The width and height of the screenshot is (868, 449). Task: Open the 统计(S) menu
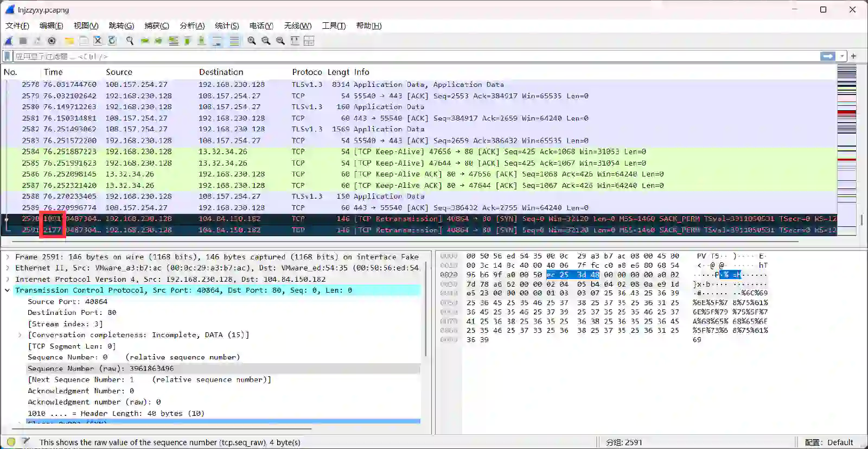click(227, 26)
